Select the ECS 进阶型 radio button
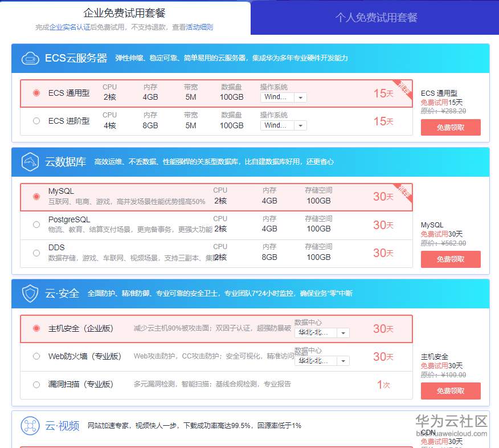This screenshot has width=499, height=448. 36,121
